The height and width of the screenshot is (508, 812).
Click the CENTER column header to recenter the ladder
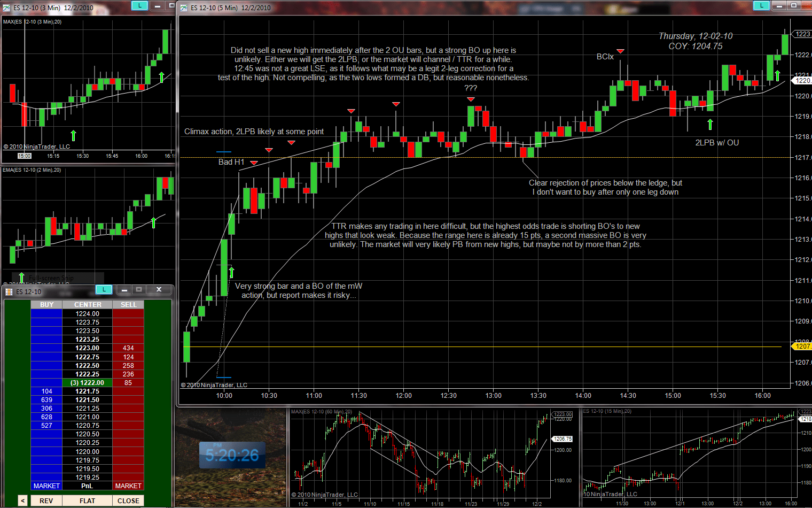[88, 305]
